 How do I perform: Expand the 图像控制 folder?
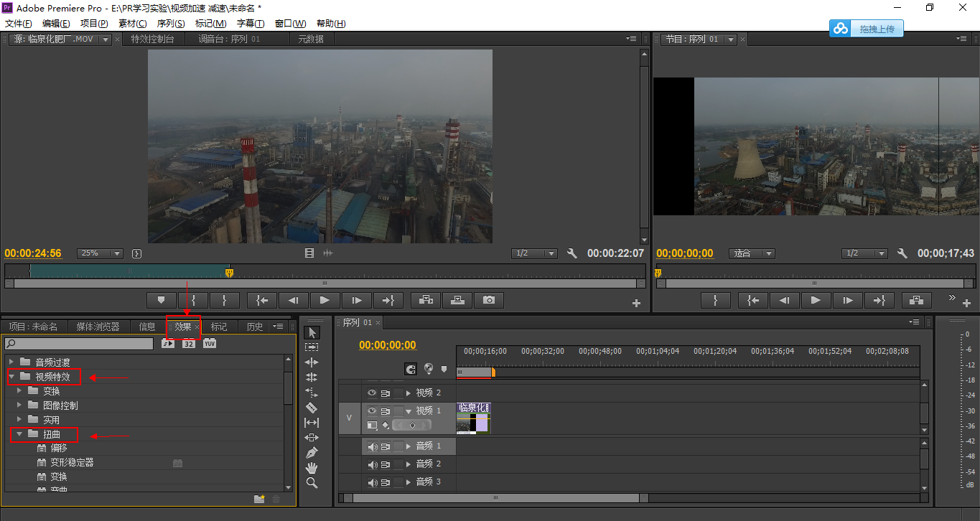(19, 405)
